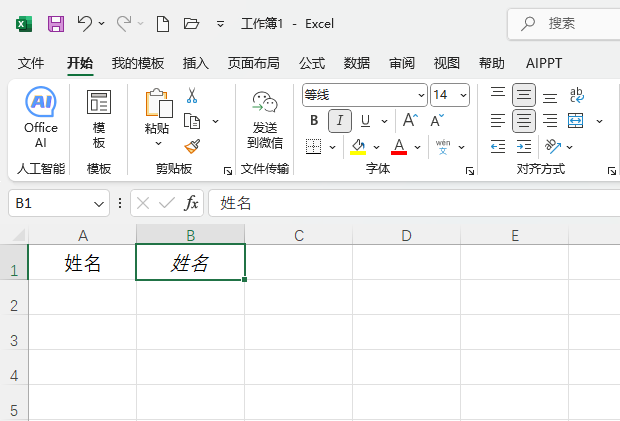Viewport: 620px width, 421px height.
Task: Expand the borders dropdown arrow
Action: point(333,147)
